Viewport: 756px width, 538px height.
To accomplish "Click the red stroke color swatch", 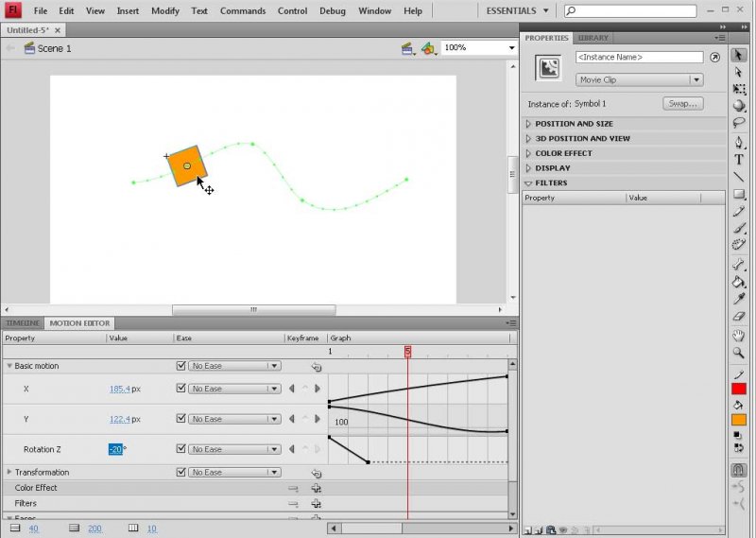I will pos(739,389).
